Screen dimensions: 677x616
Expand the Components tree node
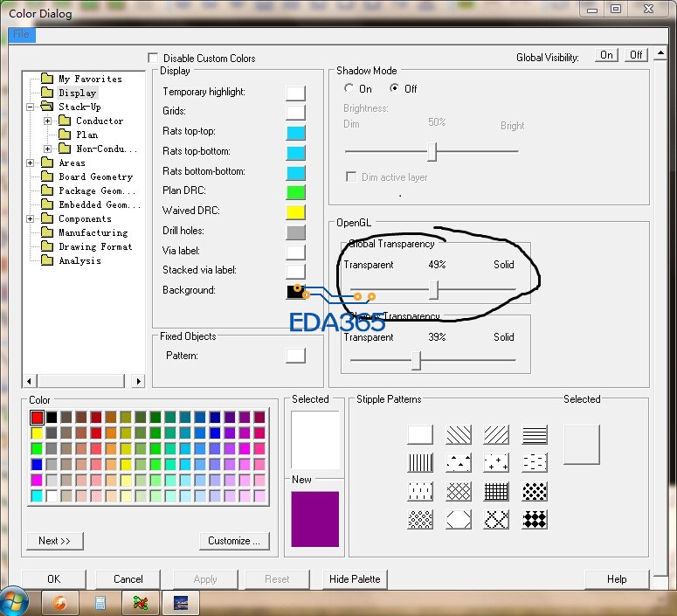(x=31, y=218)
